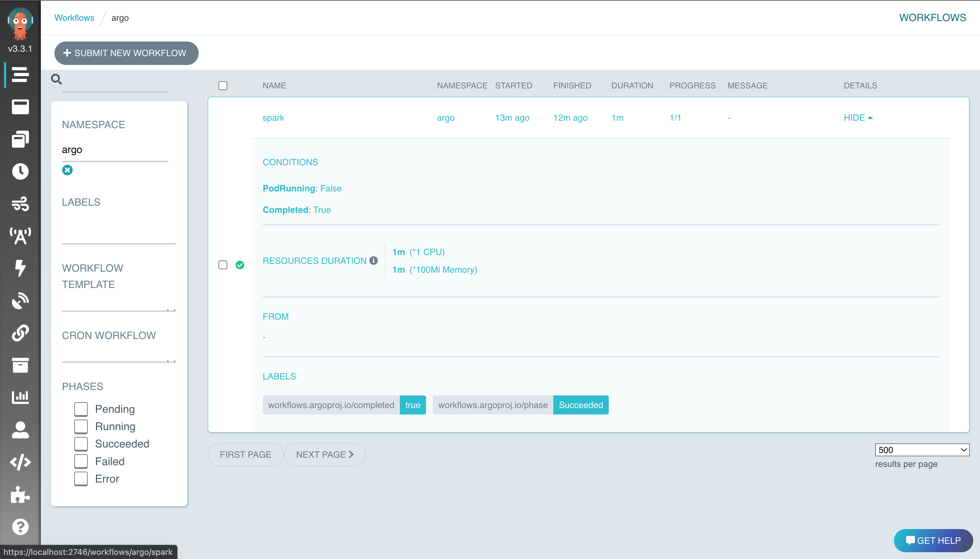Open the Workflow Template filter selector
Viewport: 980px width, 559px height.
point(119,307)
